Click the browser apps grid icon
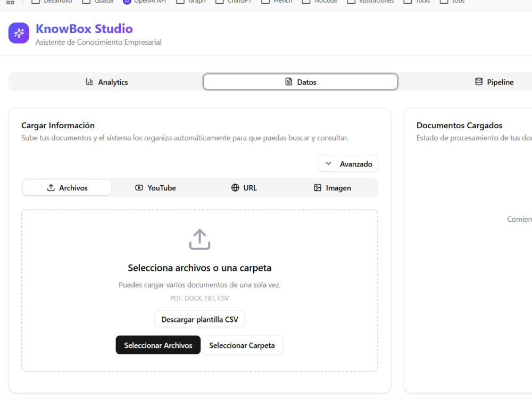 (x=10, y=2)
